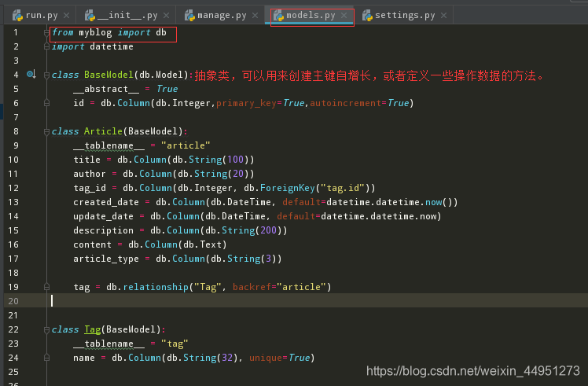
Task: Click db.Text on line 16
Action: pyautogui.click(x=203, y=244)
